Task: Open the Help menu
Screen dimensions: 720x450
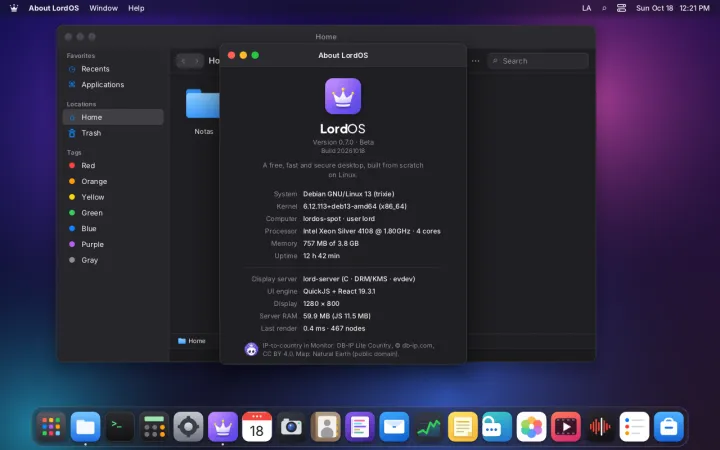Action: (x=136, y=8)
